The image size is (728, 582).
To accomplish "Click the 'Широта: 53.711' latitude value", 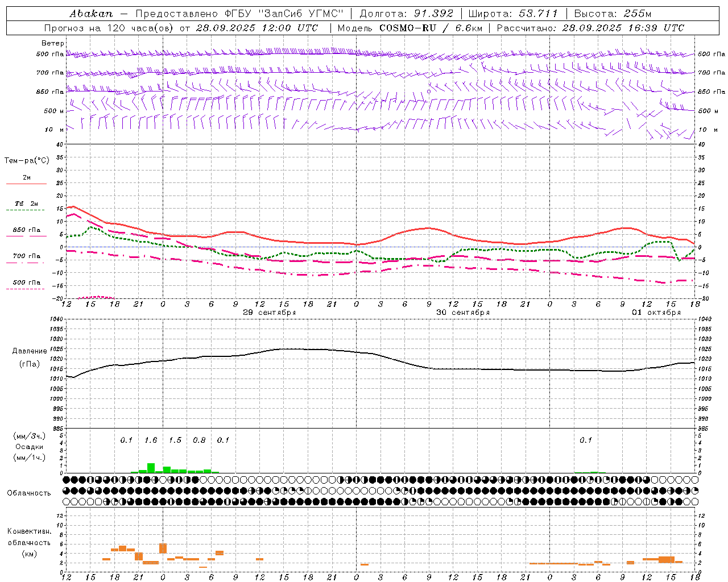I will (514, 13).
